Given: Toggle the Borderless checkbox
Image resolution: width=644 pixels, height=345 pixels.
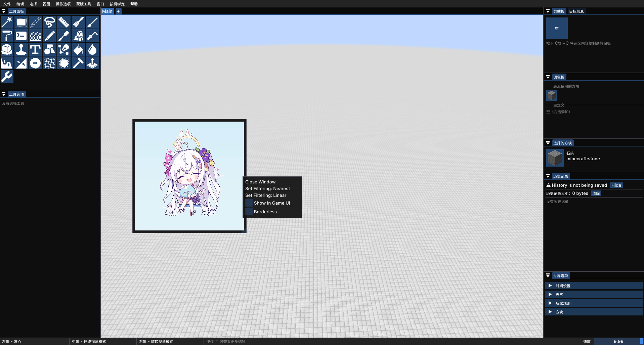Looking at the screenshot, I should coord(249,212).
